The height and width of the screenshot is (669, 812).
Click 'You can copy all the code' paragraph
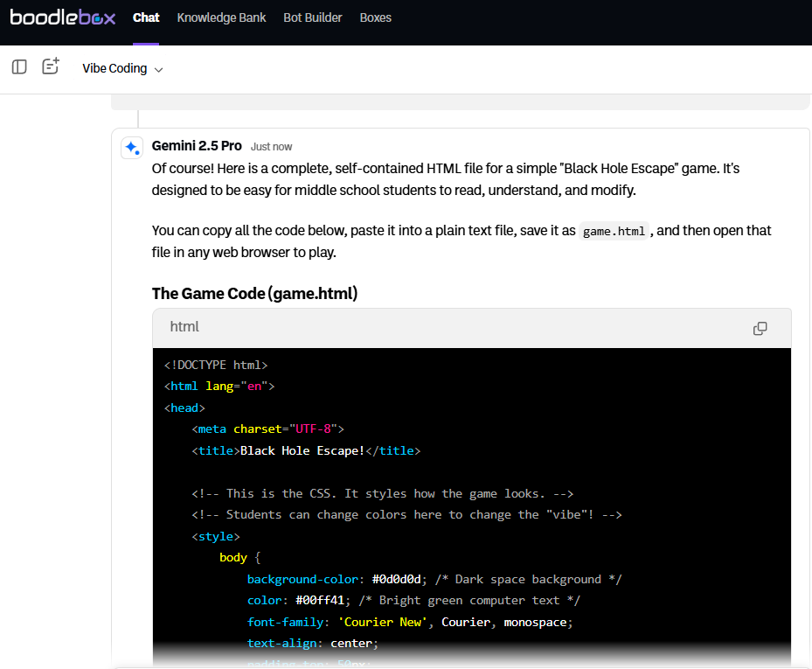pos(462,241)
